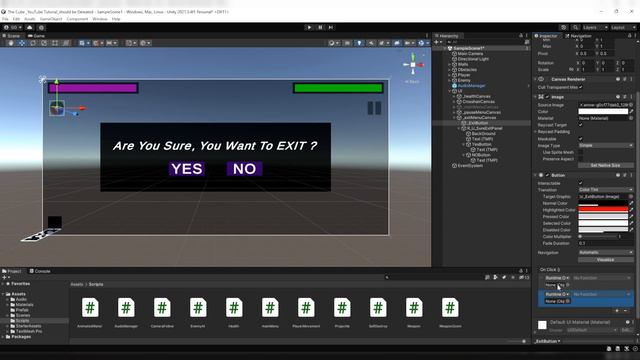Screen dimensions: 640x360
Task: Click Set Native Size button
Action: [606, 165]
